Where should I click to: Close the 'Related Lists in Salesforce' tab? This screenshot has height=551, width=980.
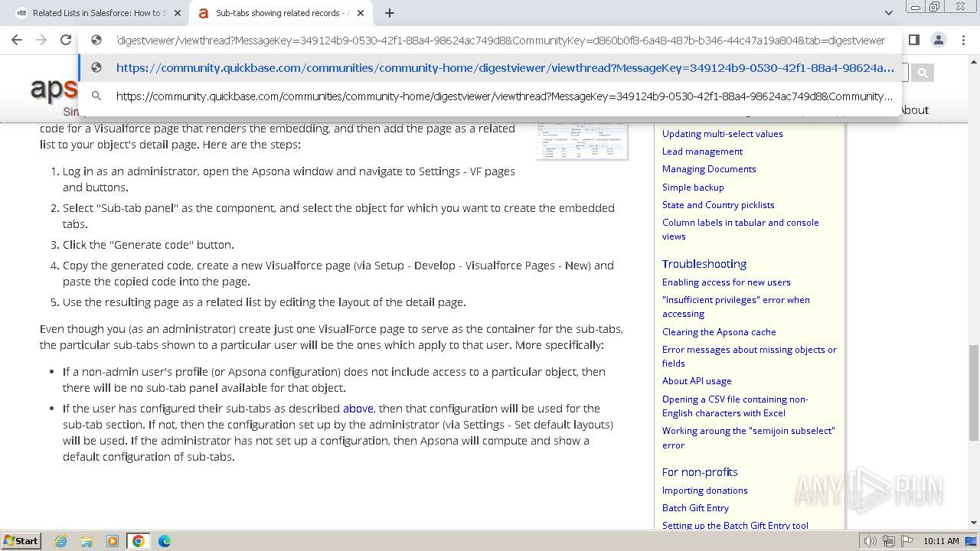click(178, 13)
